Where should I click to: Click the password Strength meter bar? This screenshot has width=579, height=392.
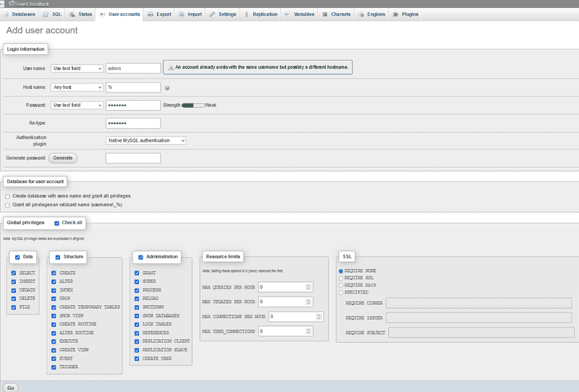point(193,106)
